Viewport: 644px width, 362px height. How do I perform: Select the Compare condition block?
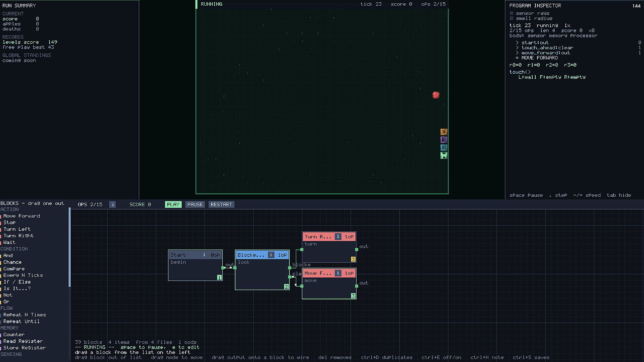pos(14,269)
